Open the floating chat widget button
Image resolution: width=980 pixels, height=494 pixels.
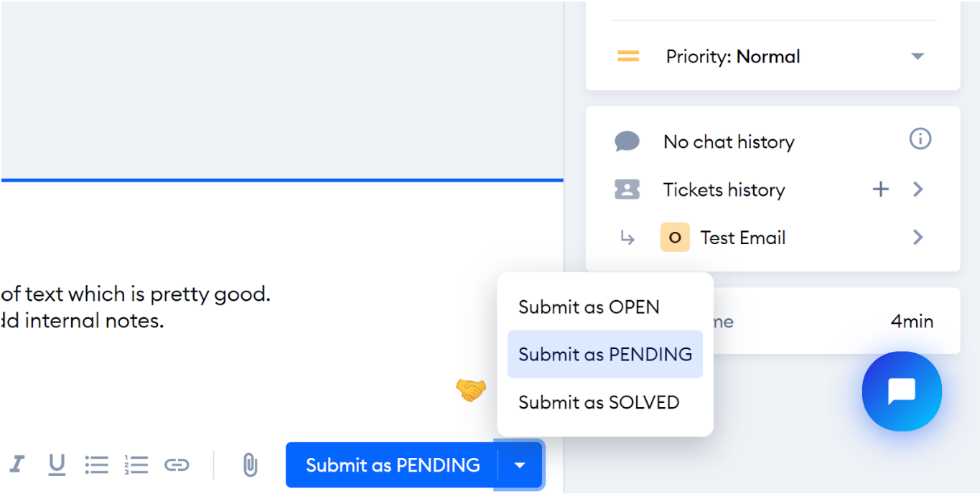pyautogui.click(x=901, y=391)
